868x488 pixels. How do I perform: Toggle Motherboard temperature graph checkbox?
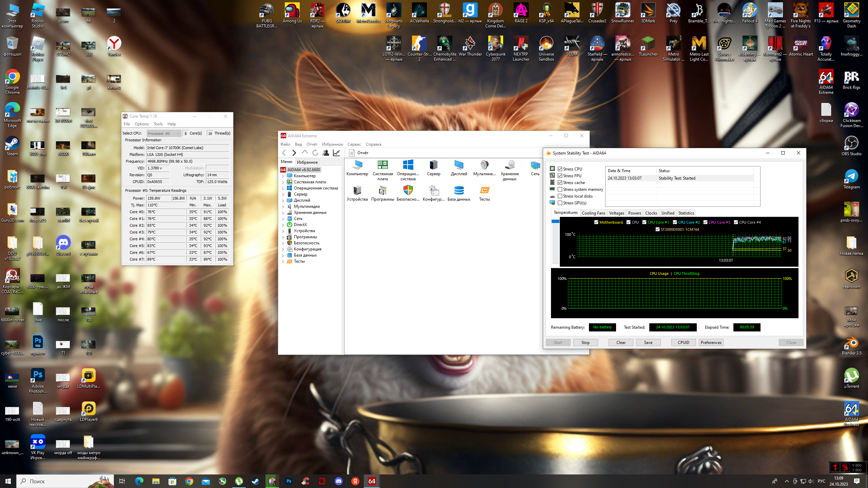[596, 222]
